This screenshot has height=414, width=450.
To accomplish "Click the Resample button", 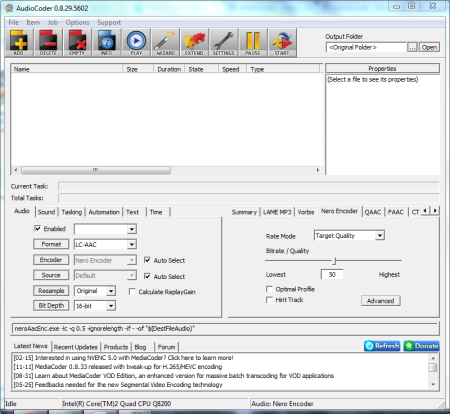I will pyautogui.click(x=51, y=290).
